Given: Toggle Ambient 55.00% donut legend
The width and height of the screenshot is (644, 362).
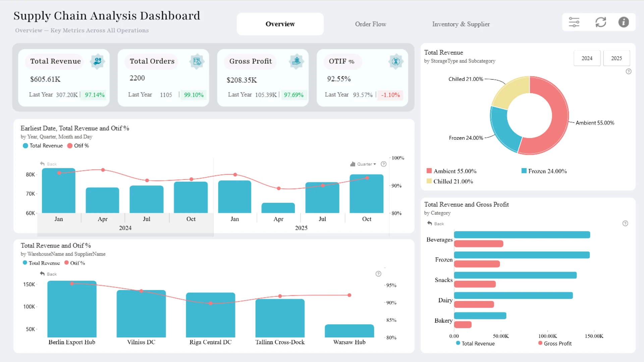Looking at the screenshot, I should coord(451,171).
